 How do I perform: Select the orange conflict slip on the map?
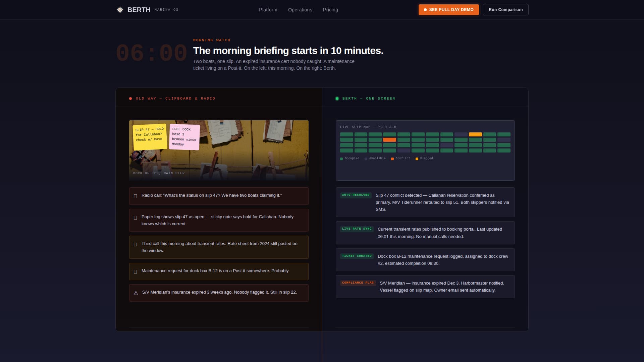(x=389, y=140)
